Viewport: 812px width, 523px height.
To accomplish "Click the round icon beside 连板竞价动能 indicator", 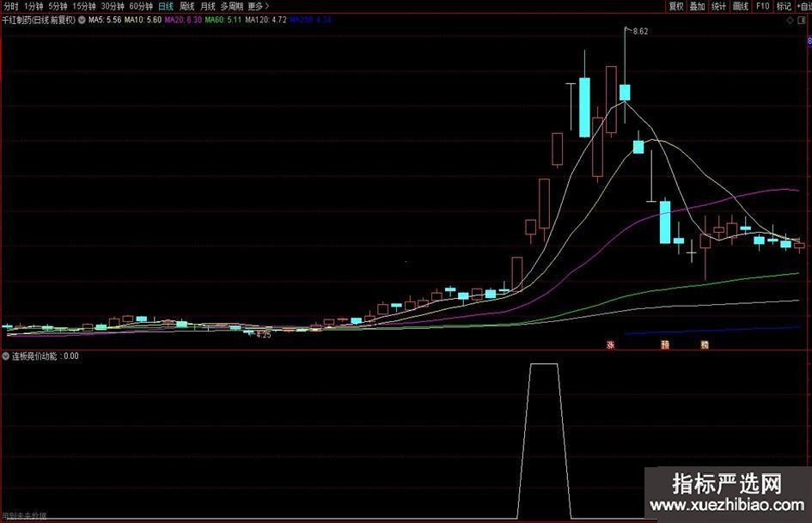I will tap(6, 355).
